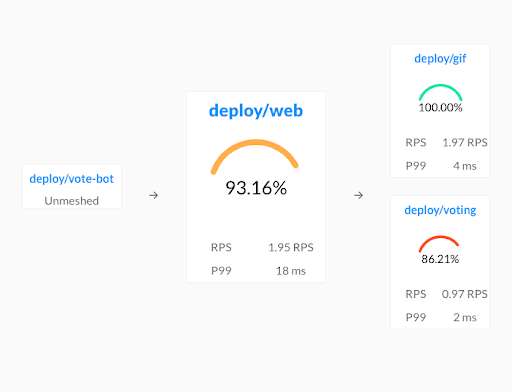
Task: Open the deploy/voting link
Action: [x=440, y=211]
